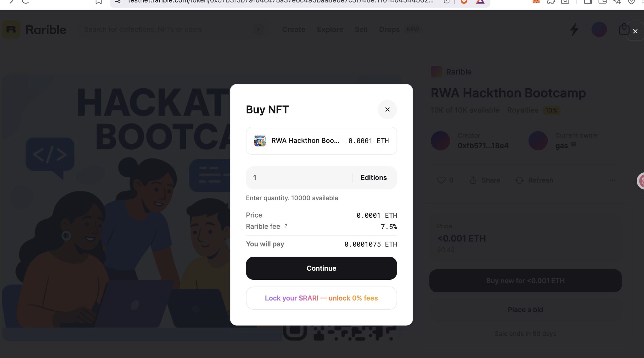644x358 pixels.
Task: Focus the search collections, NFTs or users box
Action: (166, 29)
